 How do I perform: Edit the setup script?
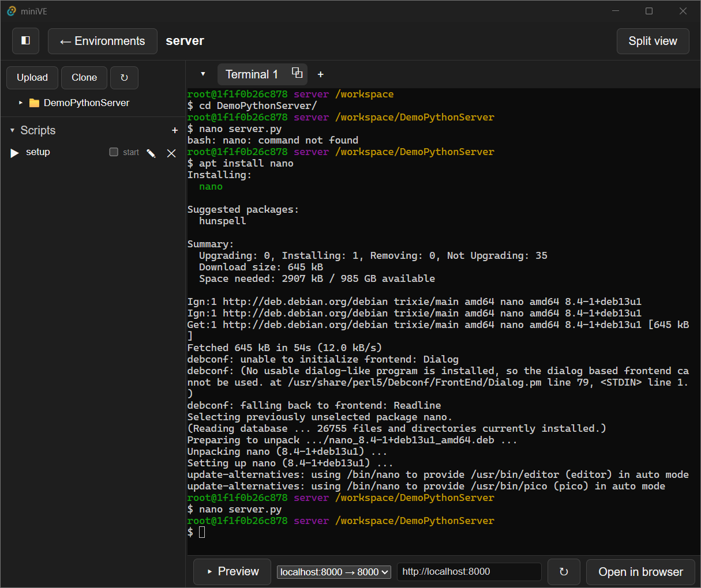pyautogui.click(x=151, y=153)
